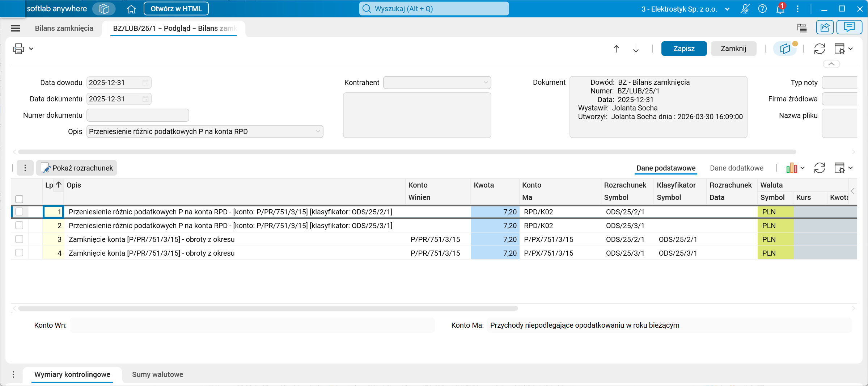Click the Firma źródłowa field

(839, 99)
